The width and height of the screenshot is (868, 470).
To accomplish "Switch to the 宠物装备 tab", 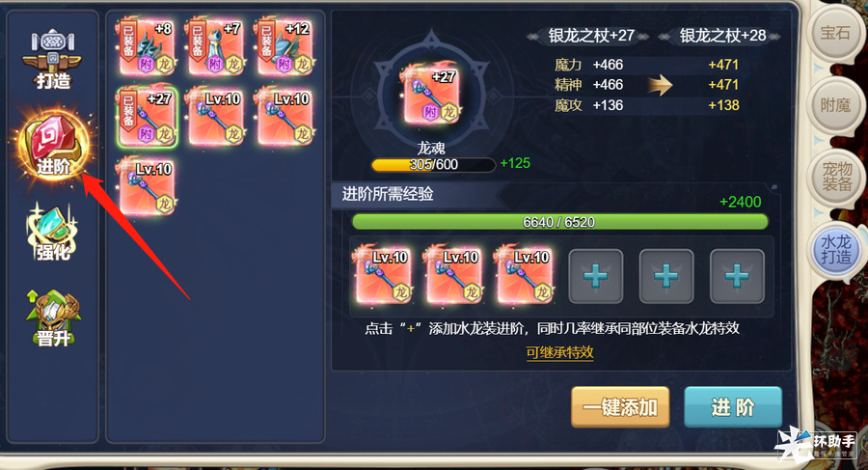I will click(835, 177).
